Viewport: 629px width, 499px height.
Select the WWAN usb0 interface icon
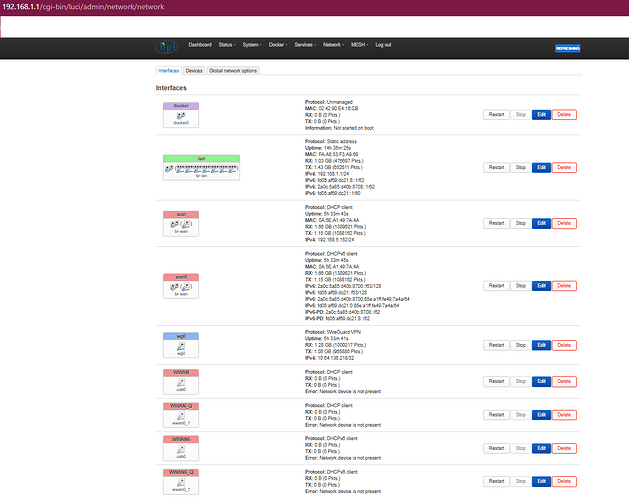tap(181, 382)
